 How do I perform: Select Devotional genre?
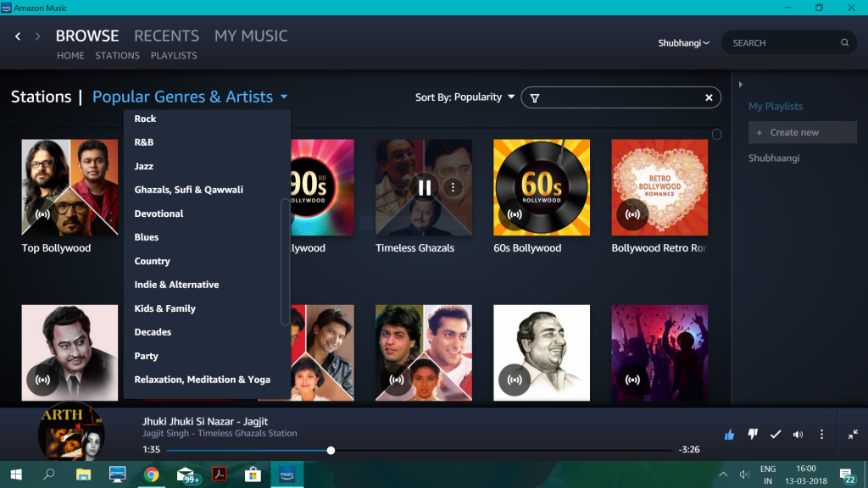click(x=159, y=213)
